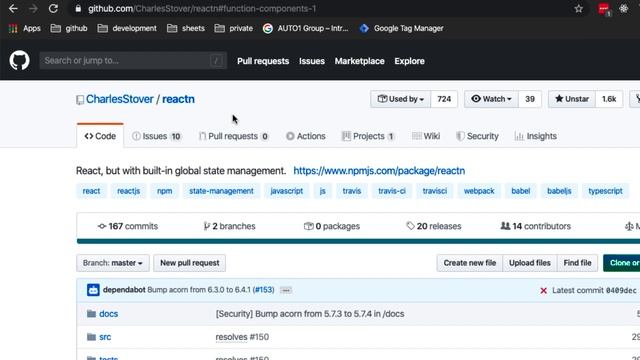Expand the Watch dropdown

491,99
